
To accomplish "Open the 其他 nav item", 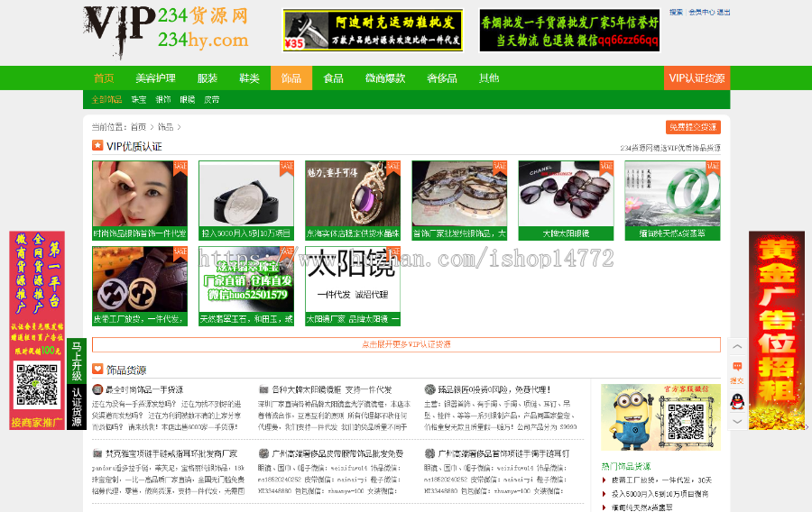I will point(489,78).
